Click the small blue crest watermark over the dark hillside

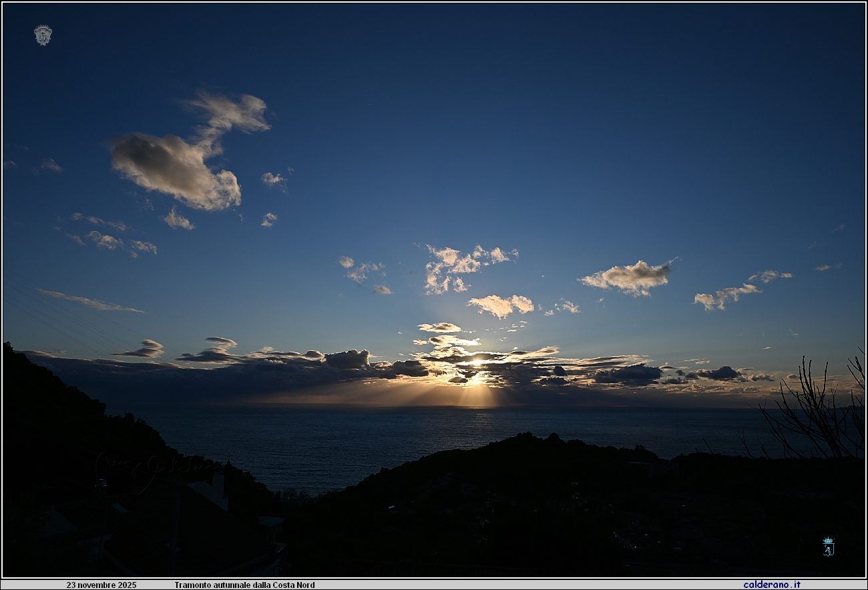tap(828, 546)
